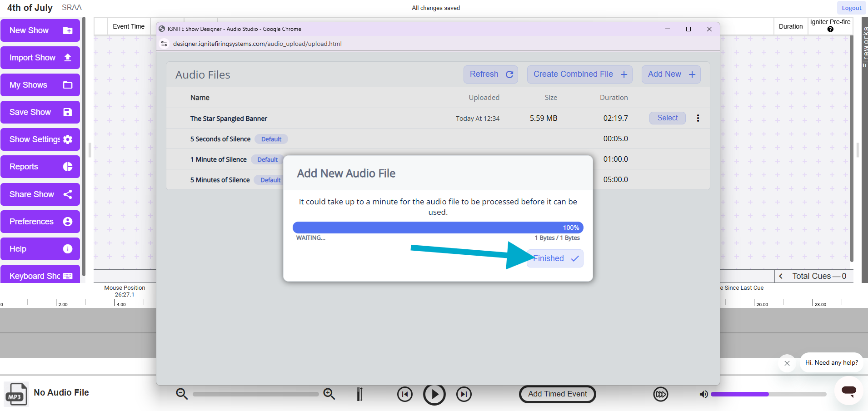Click the Add Timed Event button

[x=557, y=394]
